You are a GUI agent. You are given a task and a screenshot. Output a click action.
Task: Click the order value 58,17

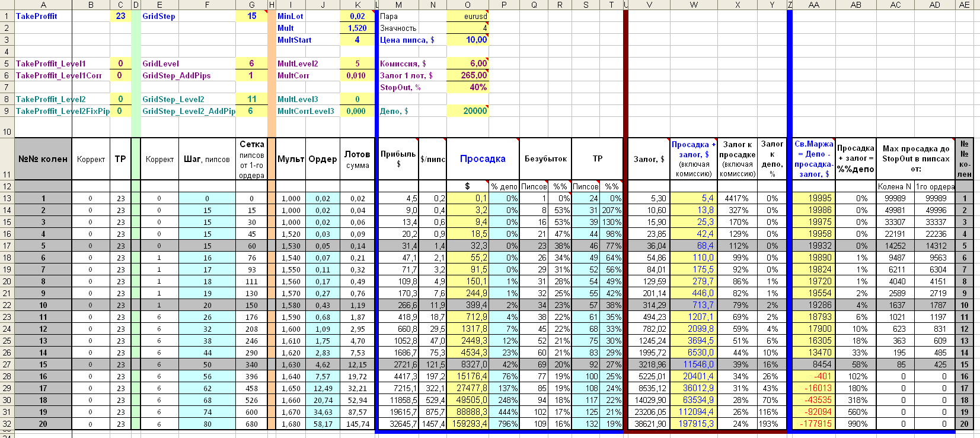(323, 424)
